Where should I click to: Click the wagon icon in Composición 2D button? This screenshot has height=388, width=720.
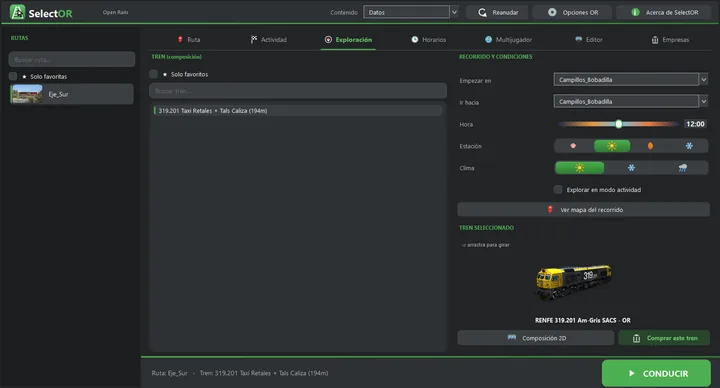pyautogui.click(x=512, y=337)
